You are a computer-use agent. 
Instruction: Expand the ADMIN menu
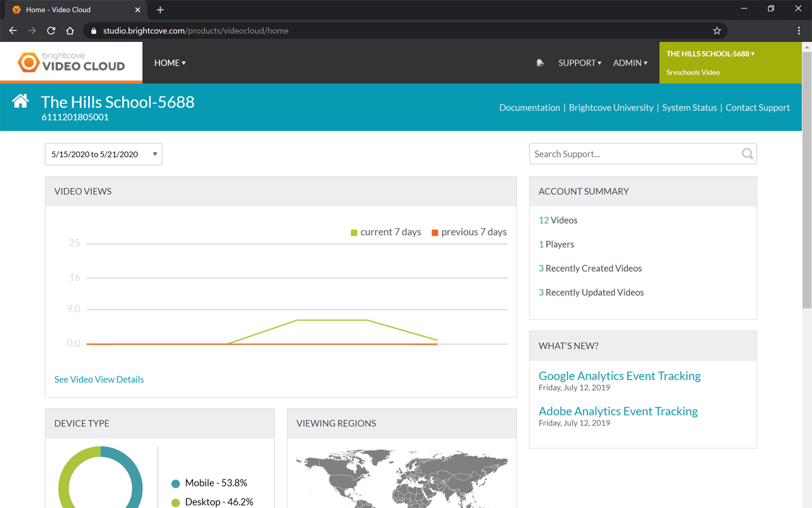tap(631, 63)
